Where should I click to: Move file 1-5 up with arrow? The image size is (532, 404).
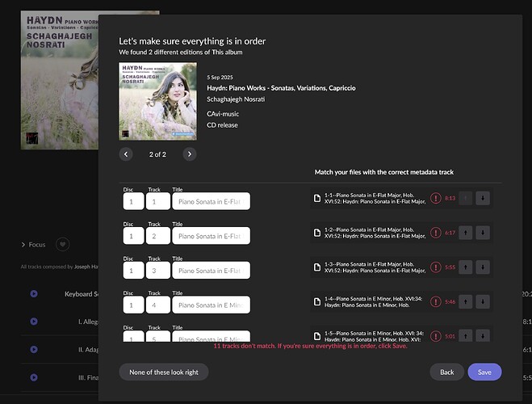[x=466, y=336]
